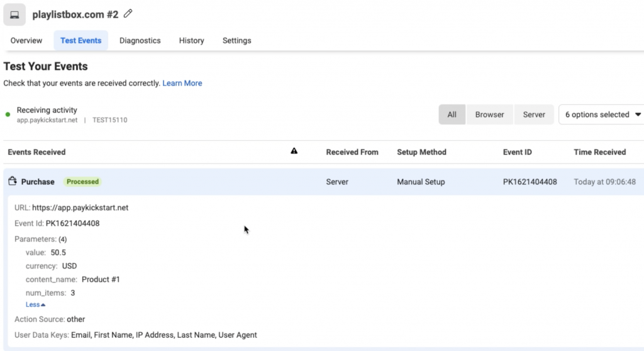Open the Overview tab
This screenshot has height=351, width=644.
(26, 41)
